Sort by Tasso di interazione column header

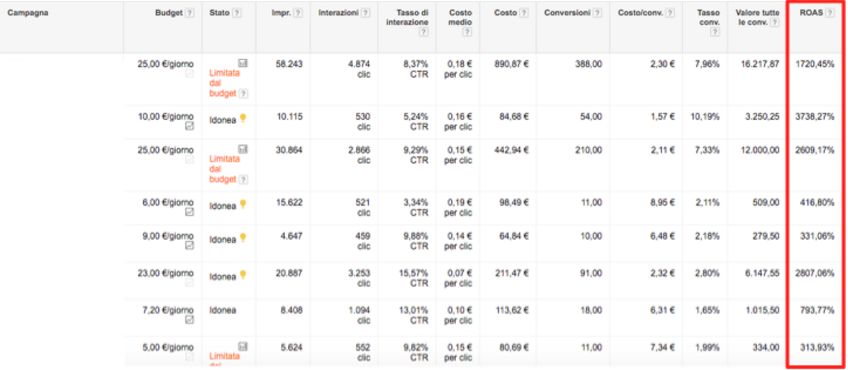[408, 17]
